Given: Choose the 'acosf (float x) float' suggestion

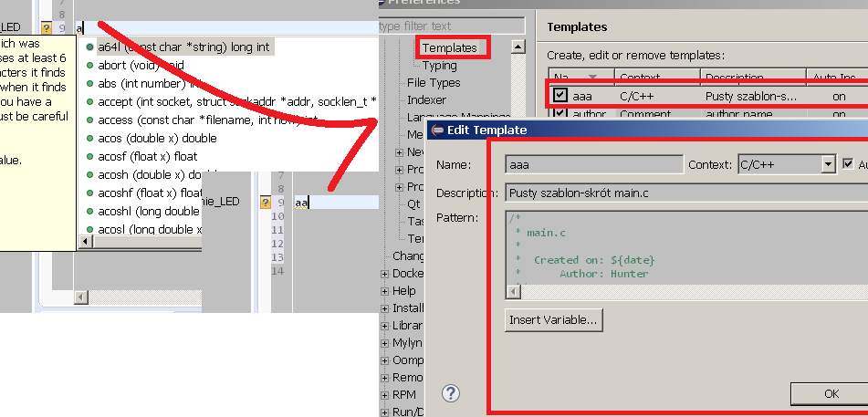Looking at the screenshot, I should 148,157.
